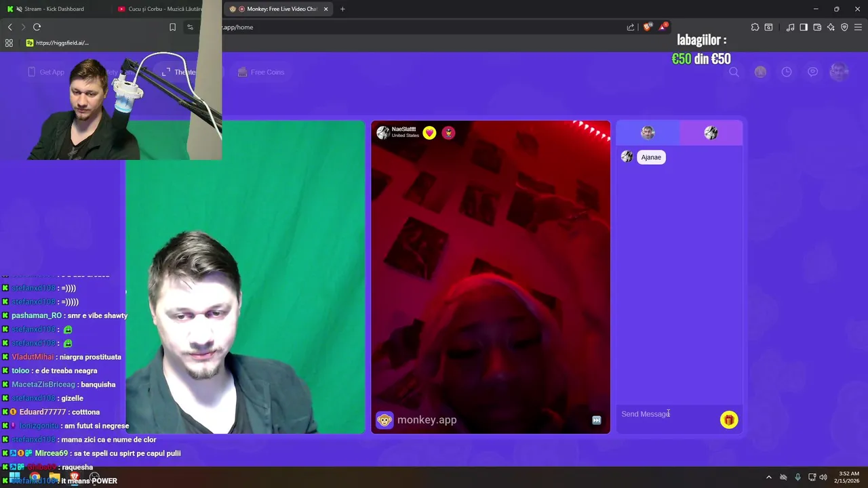Open NaeSlatttt's profile name
Image resolution: width=868 pixels, height=488 pixels.
pos(403,129)
